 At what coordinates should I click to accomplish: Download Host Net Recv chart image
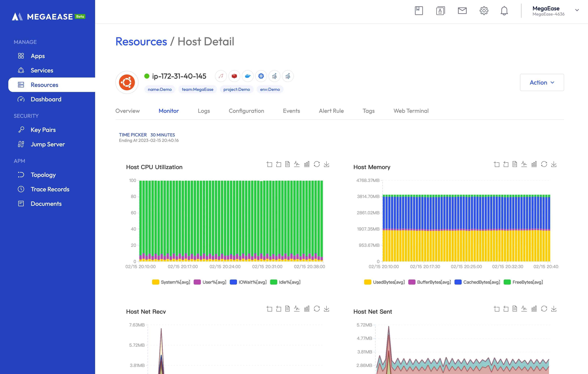click(327, 309)
